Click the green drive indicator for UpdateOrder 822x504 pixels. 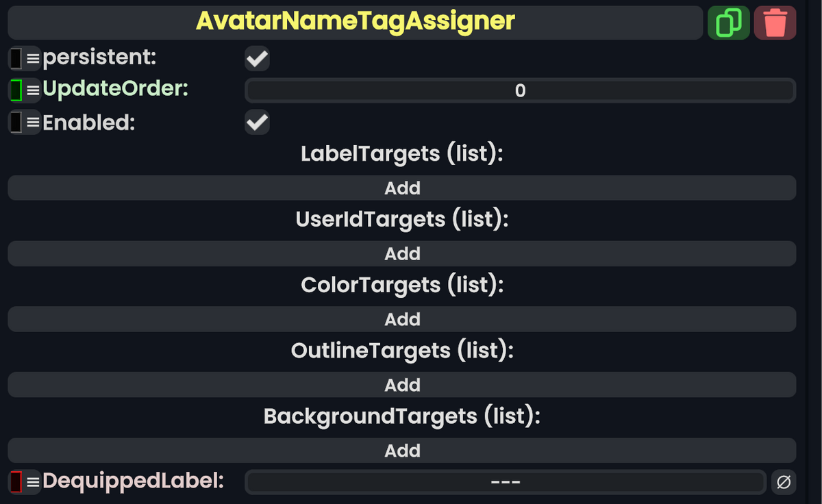(x=15, y=89)
